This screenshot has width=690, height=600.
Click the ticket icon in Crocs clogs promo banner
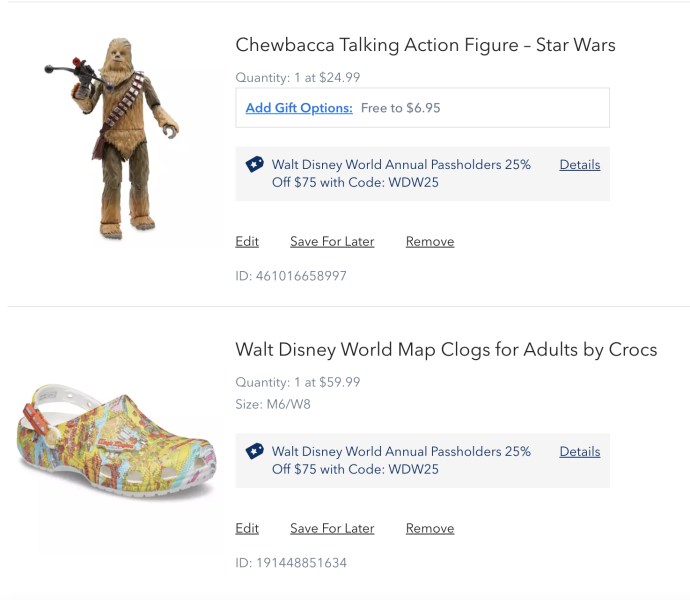[x=254, y=452]
